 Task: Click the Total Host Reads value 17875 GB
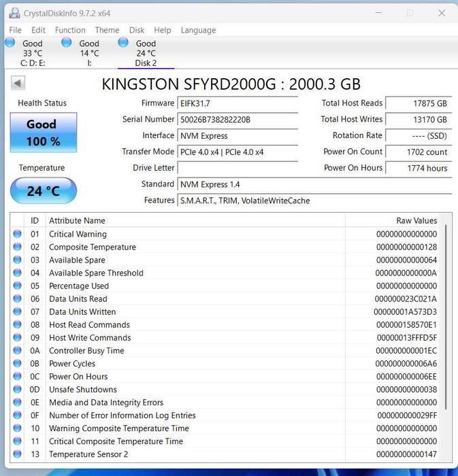[x=419, y=103]
